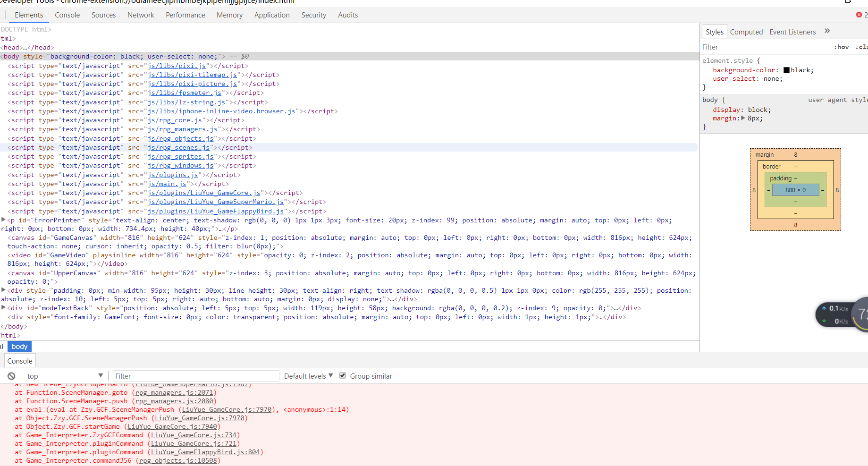Select the body breadcrumb item
The height and width of the screenshot is (466, 868).
[x=19, y=347]
